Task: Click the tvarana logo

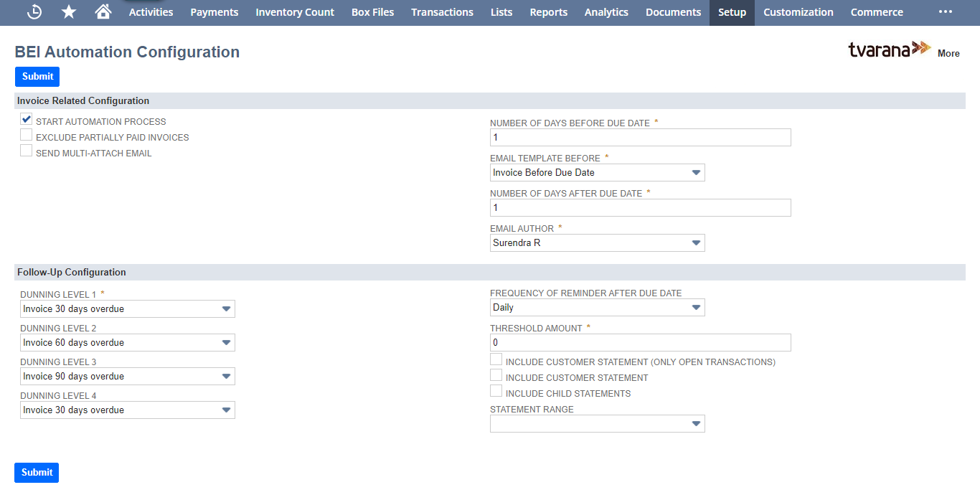Action: click(x=890, y=50)
